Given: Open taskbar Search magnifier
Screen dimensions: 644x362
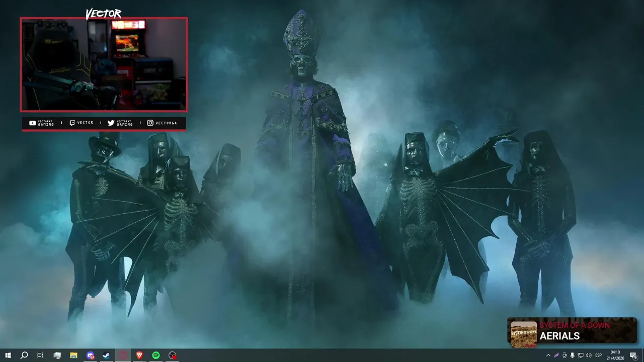Looking at the screenshot, I should 24,355.
